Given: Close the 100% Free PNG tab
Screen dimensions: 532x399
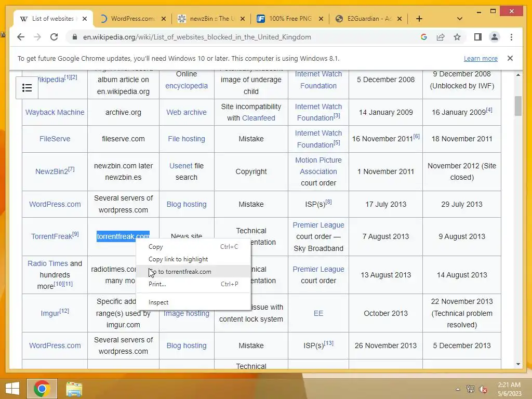Looking at the screenshot, I should click(x=321, y=19).
